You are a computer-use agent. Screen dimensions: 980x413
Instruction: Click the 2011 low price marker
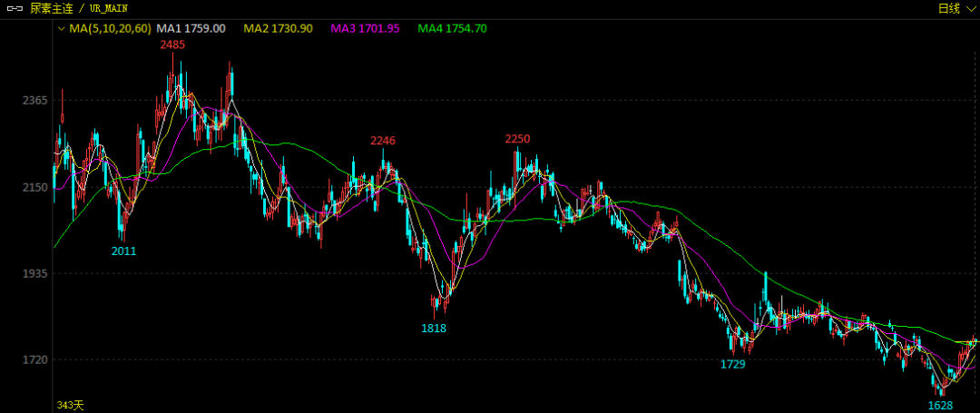[123, 251]
